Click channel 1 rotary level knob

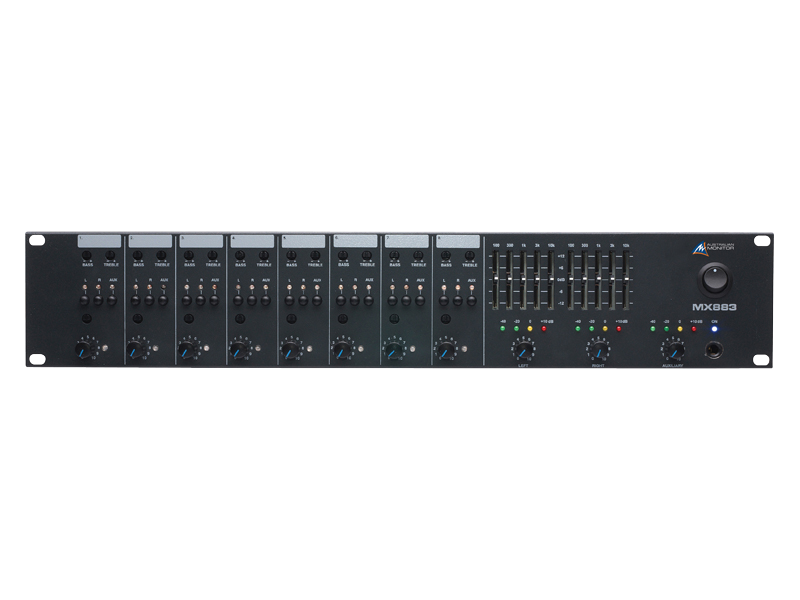point(83,350)
